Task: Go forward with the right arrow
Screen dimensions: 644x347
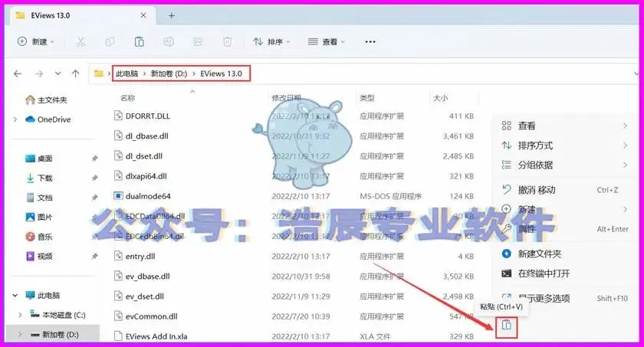Action: click(x=39, y=74)
